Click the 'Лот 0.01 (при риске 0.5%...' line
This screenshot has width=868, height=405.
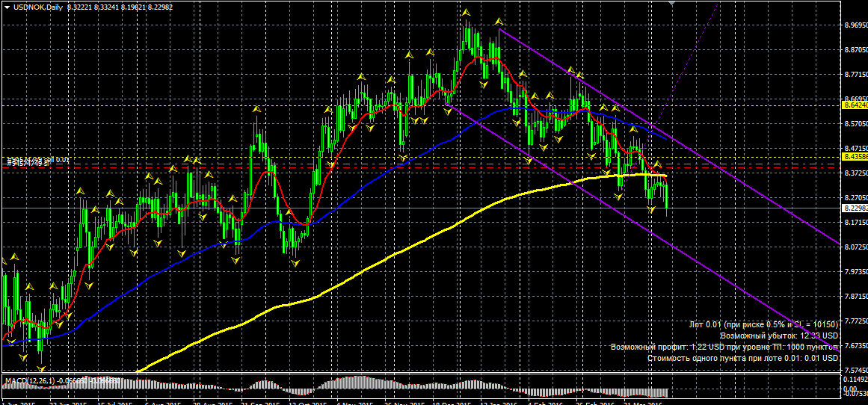(x=764, y=324)
